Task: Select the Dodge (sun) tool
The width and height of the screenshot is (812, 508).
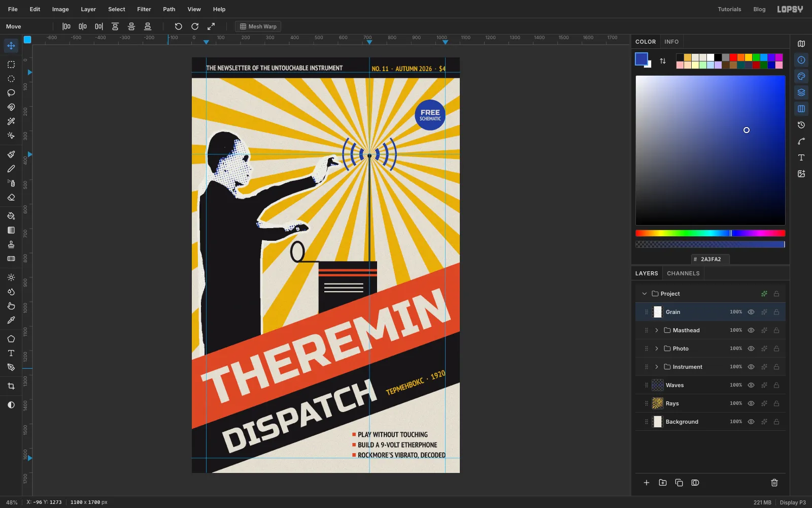Action: pyautogui.click(x=11, y=277)
